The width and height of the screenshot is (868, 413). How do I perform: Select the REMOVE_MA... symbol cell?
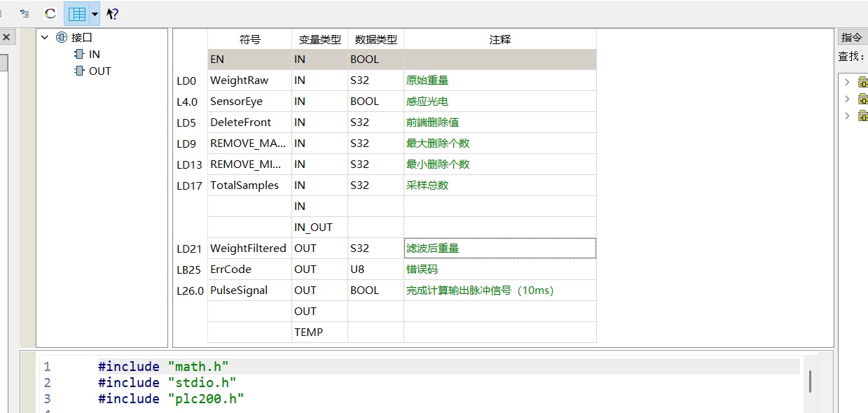click(x=249, y=143)
